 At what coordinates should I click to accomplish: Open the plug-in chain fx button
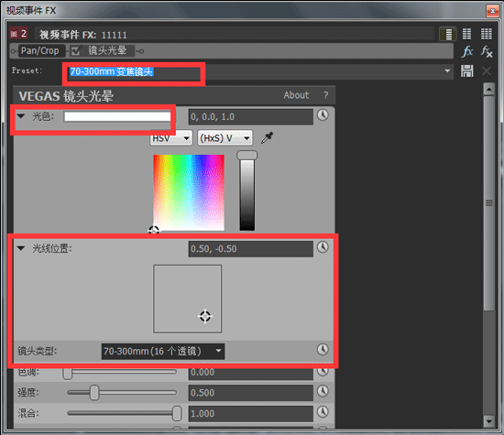click(x=467, y=51)
